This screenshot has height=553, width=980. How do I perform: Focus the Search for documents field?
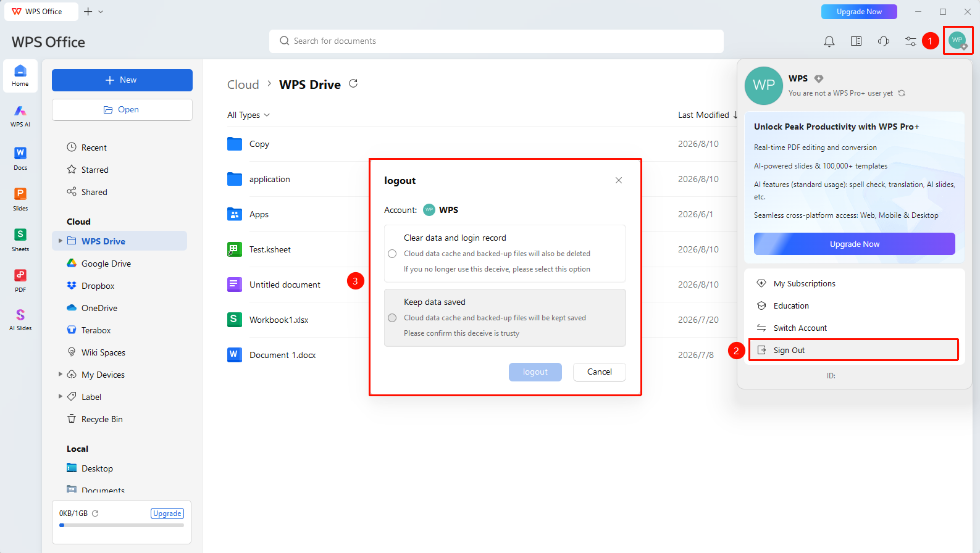pos(496,41)
